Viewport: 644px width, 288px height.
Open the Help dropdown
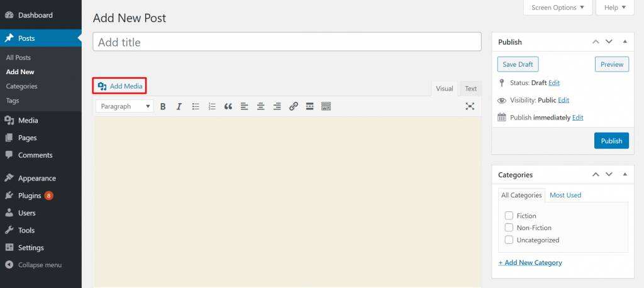tap(615, 8)
